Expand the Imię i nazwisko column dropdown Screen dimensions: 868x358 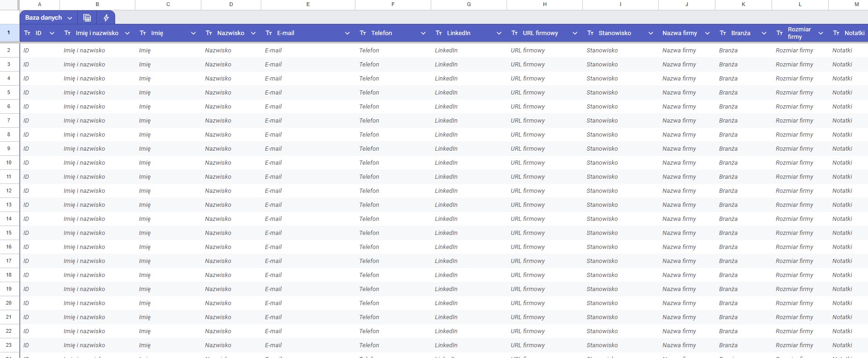click(127, 33)
